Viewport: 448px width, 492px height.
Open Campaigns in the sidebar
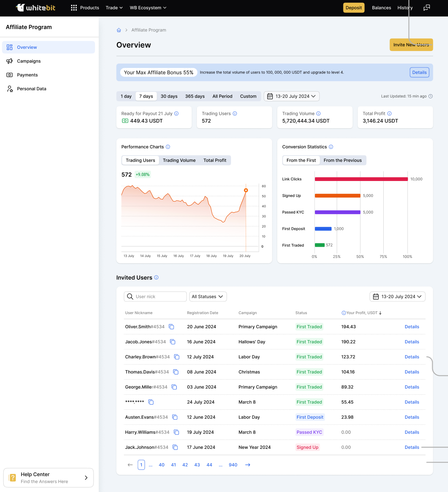pos(29,61)
